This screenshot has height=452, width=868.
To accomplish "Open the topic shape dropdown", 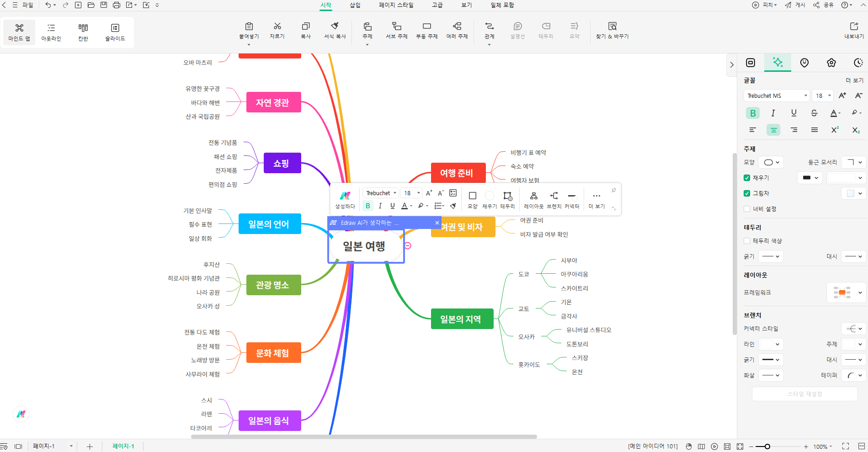I will click(771, 162).
